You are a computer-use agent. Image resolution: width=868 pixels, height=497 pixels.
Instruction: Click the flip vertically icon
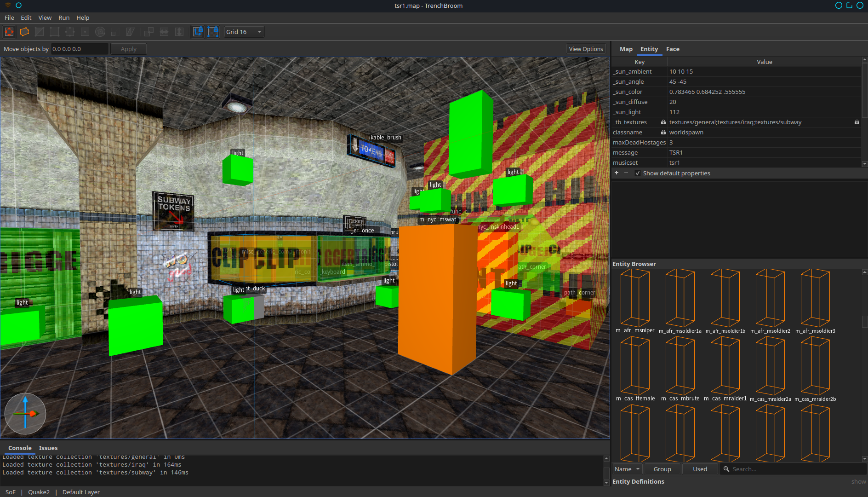point(179,32)
